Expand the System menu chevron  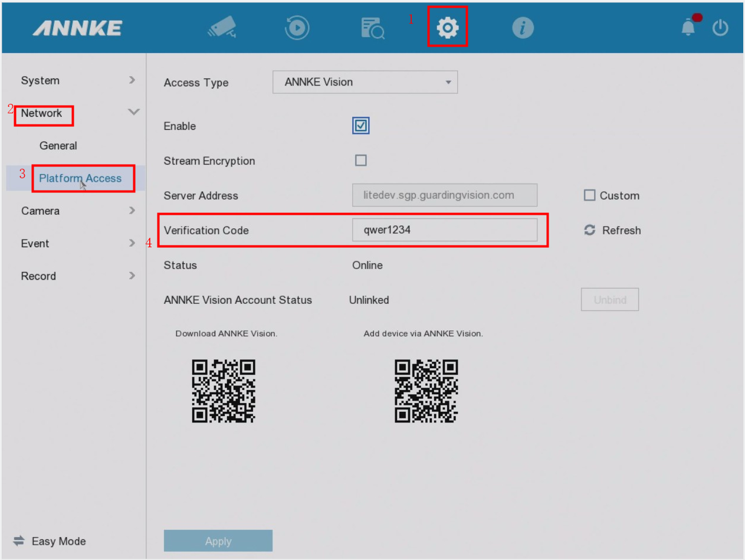132,80
